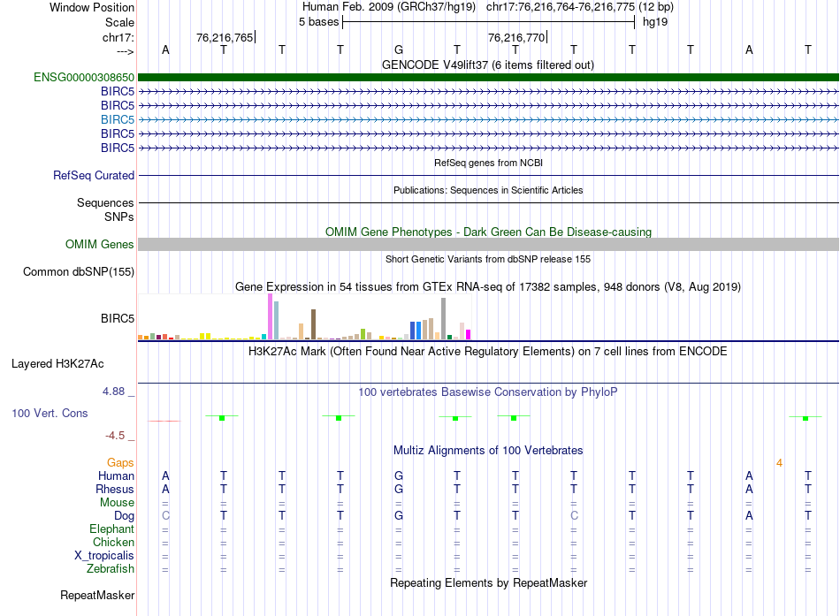Open the light-blue BIRC5 transcript label
This screenshot has width=840, height=616.
tap(118, 119)
